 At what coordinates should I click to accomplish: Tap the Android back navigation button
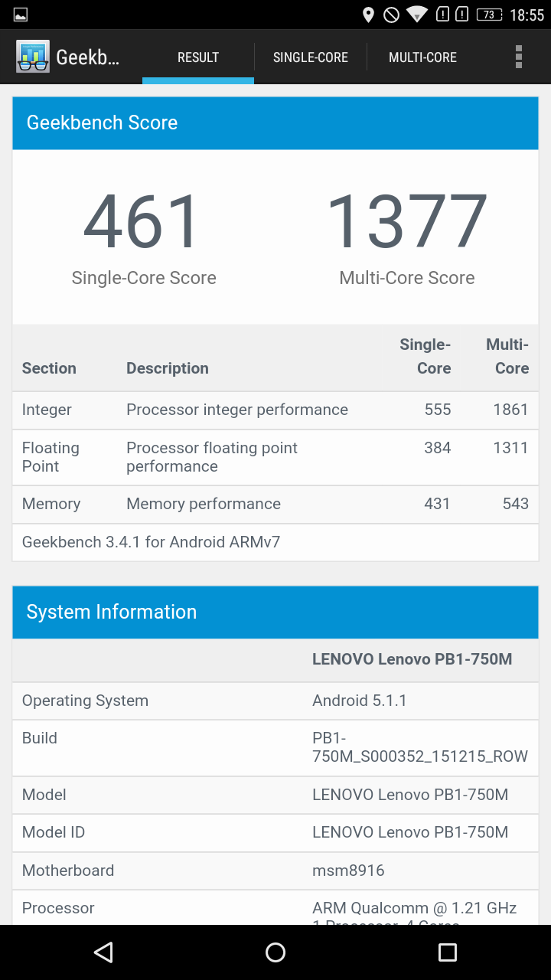pyautogui.click(x=103, y=952)
